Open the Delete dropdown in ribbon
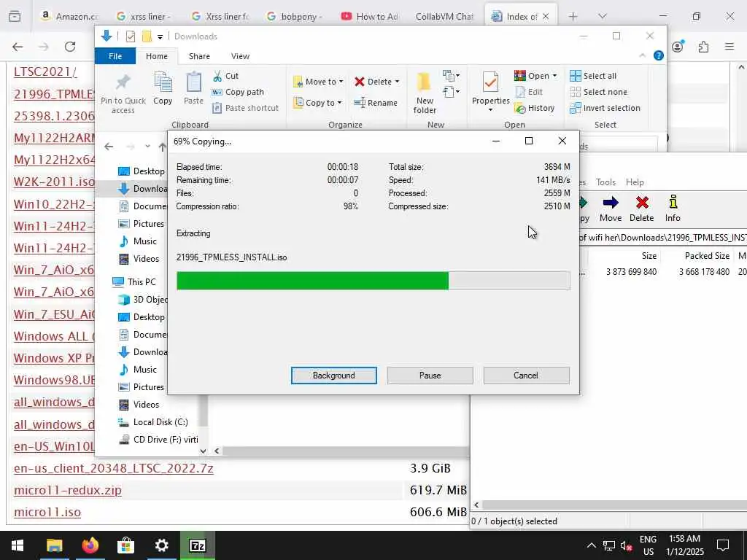The width and height of the screenshot is (747, 560). pyautogui.click(x=377, y=82)
